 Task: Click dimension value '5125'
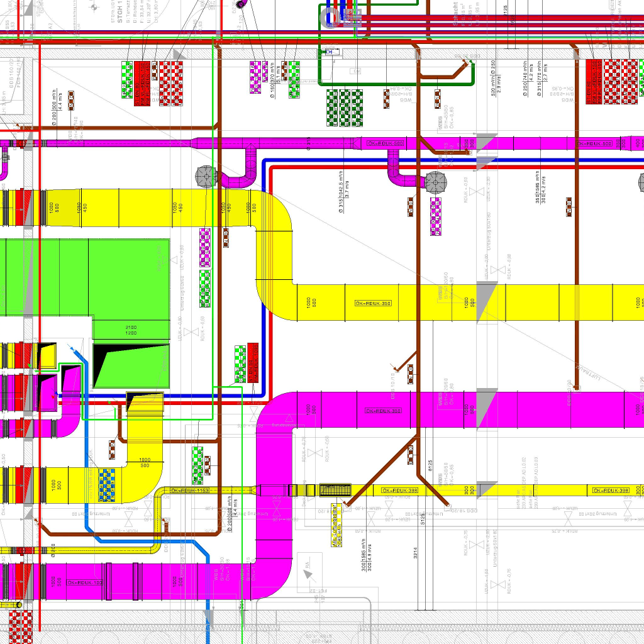click(x=423, y=519)
